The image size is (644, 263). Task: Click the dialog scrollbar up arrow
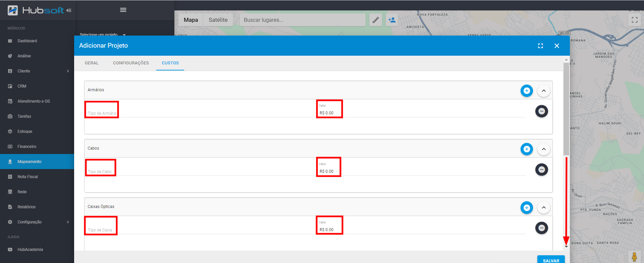click(566, 60)
